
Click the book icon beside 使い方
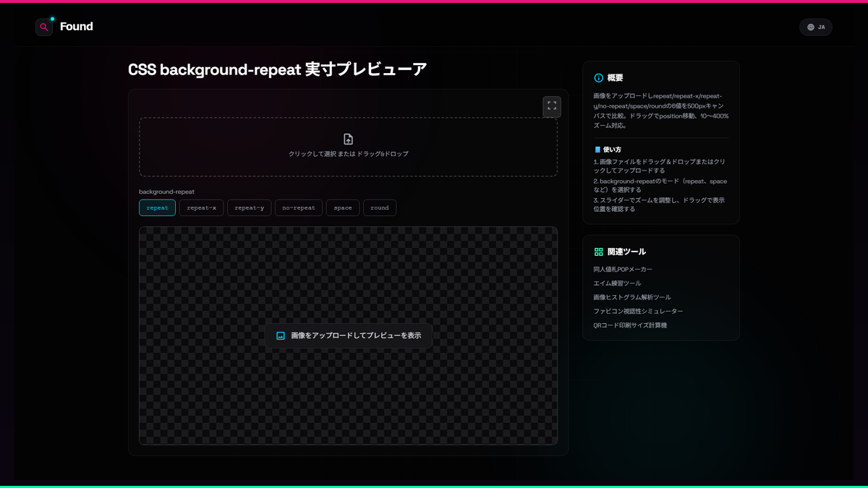(x=597, y=150)
